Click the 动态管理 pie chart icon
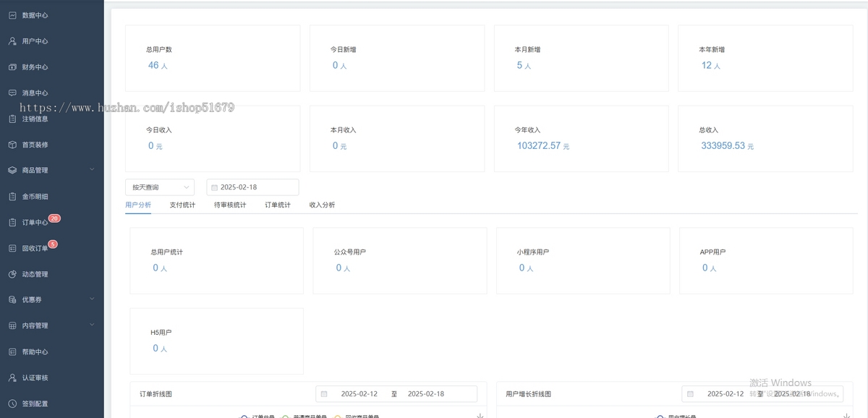868x418 pixels. click(x=12, y=274)
